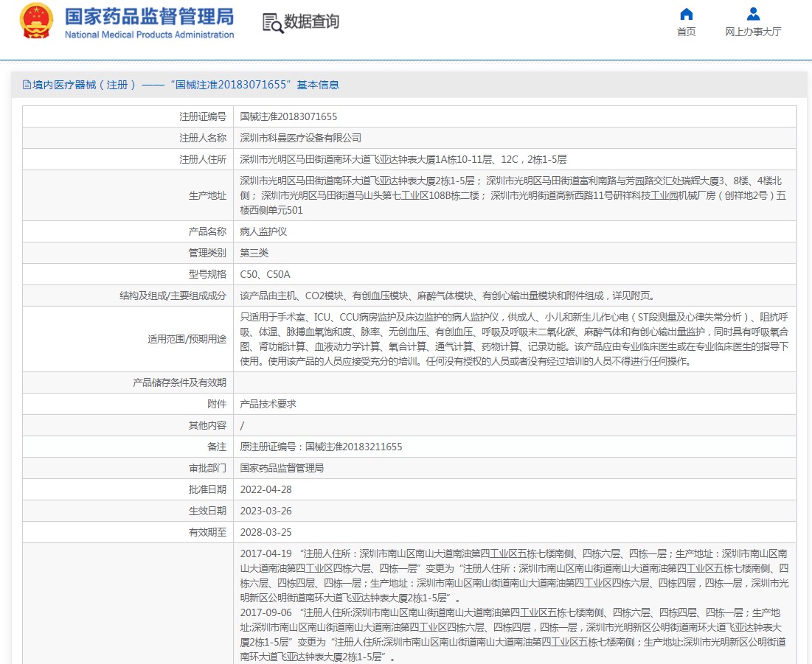Click approval department 国家药品监督管理局 cell
The image size is (812, 664).
coord(282,468)
